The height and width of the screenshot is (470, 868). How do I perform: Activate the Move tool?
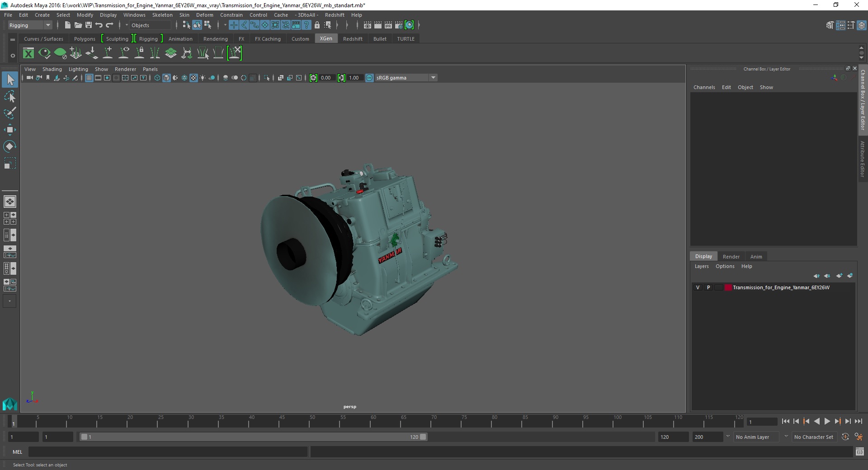coord(10,130)
